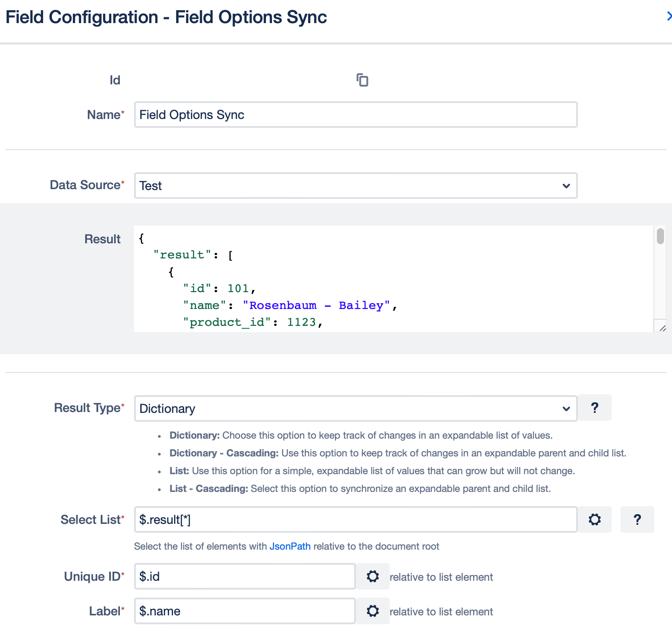This screenshot has width=672, height=634.
Task: Click the gear icon beside Select List
Action: 595,519
